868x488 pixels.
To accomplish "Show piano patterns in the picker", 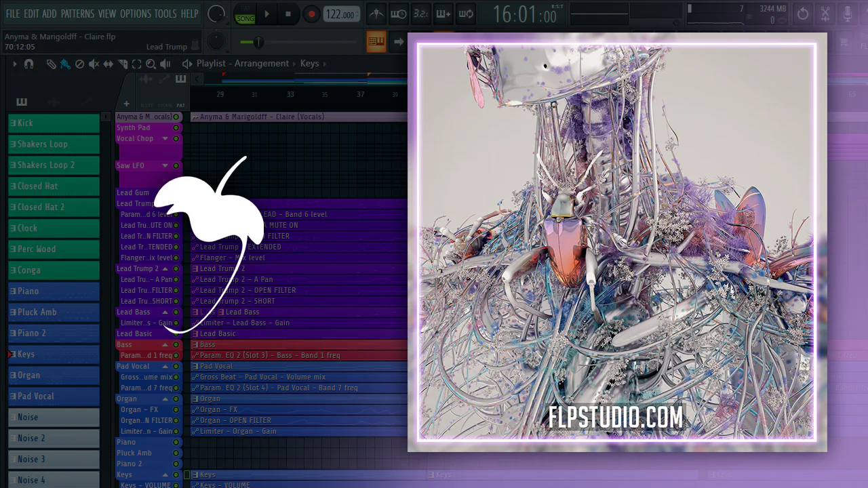I will tap(22, 102).
